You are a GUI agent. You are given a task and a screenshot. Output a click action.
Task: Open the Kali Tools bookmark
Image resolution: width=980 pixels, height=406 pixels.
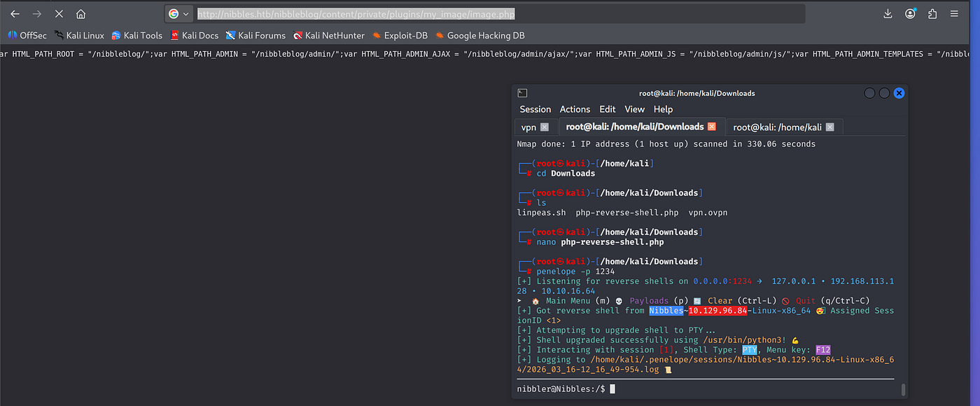(x=136, y=35)
